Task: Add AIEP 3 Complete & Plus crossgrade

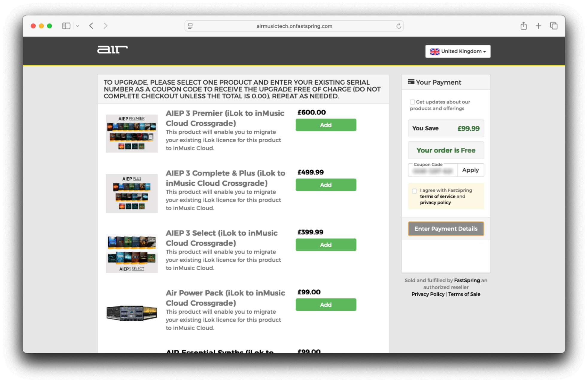Action: tap(326, 185)
